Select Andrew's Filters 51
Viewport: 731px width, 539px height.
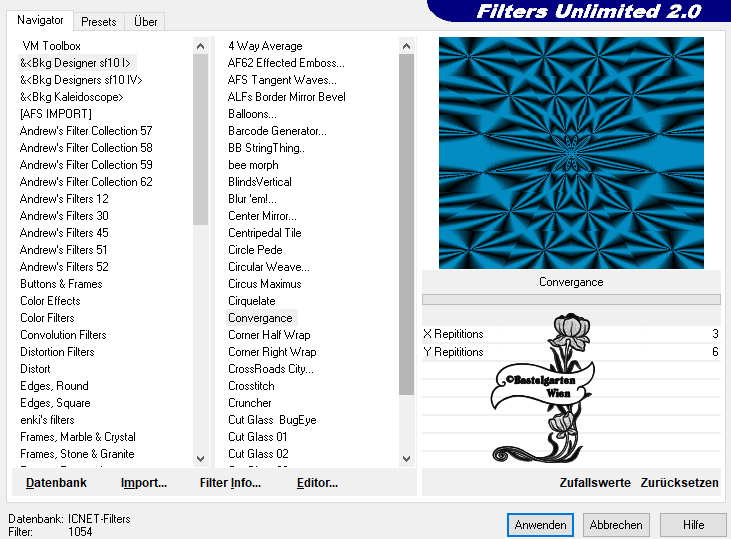click(63, 250)
